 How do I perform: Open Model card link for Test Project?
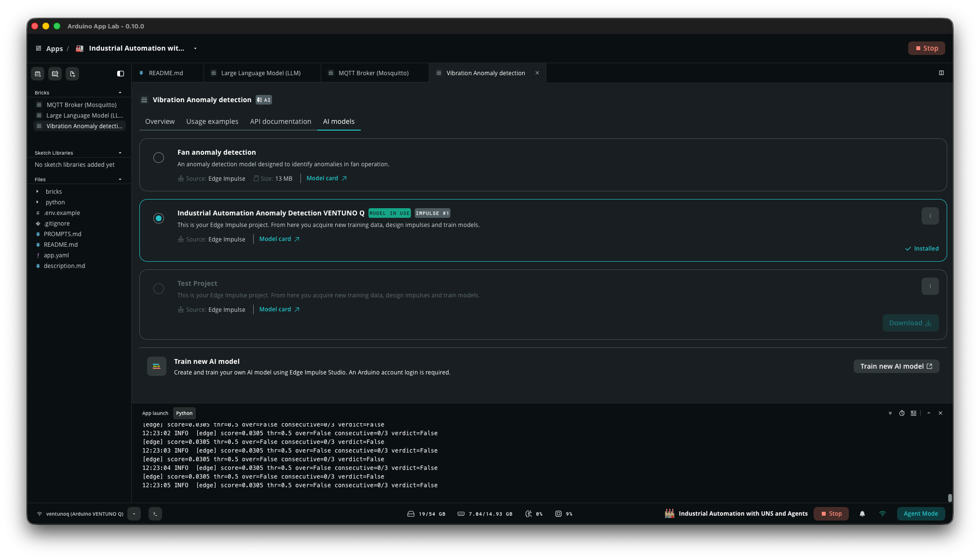pos(279,309)
